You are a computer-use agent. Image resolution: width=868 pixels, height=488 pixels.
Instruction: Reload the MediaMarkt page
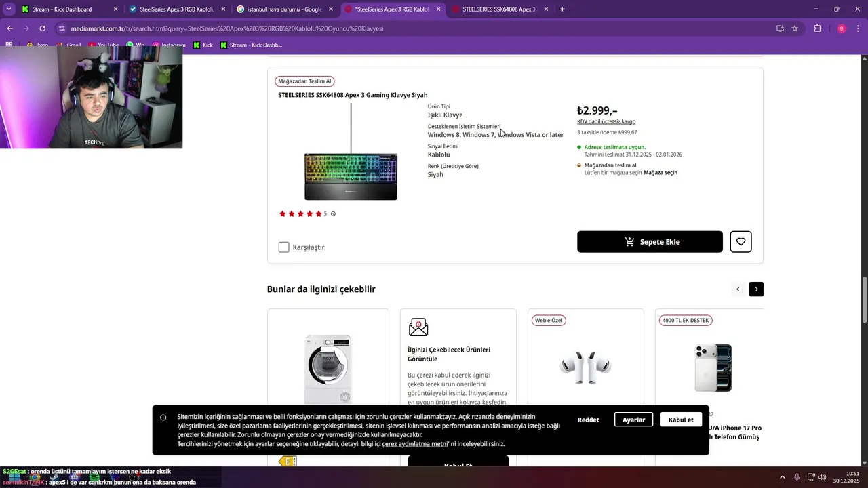point(42,28)
